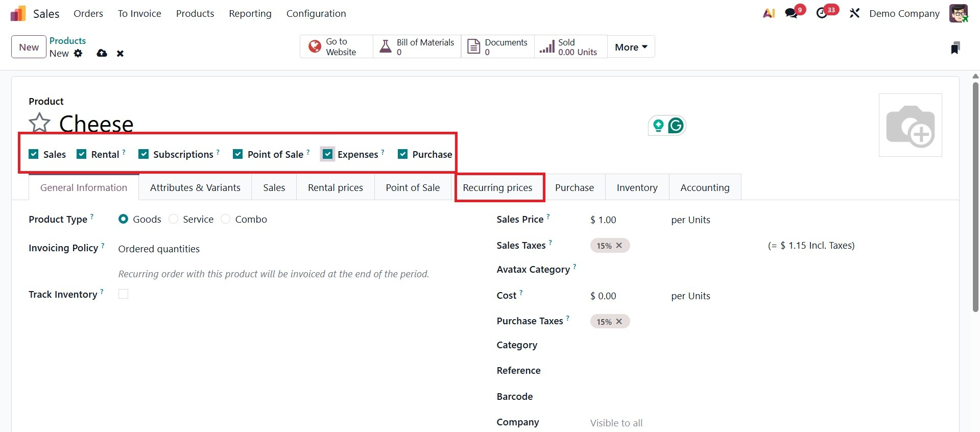Image resolution: width=980 pixels, height=432 pixels.
Task: Select the Service product type
Action: point(174,219)
